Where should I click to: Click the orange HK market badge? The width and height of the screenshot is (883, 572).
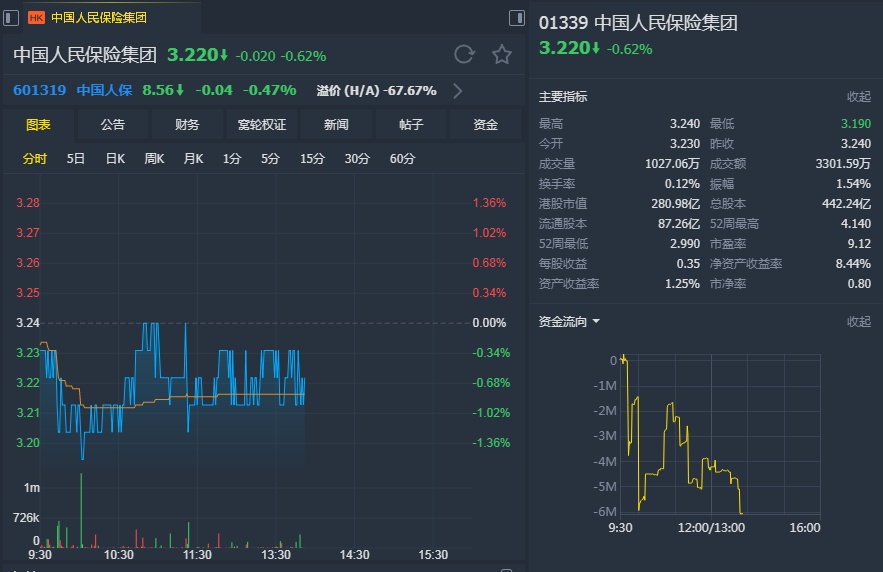37,18
